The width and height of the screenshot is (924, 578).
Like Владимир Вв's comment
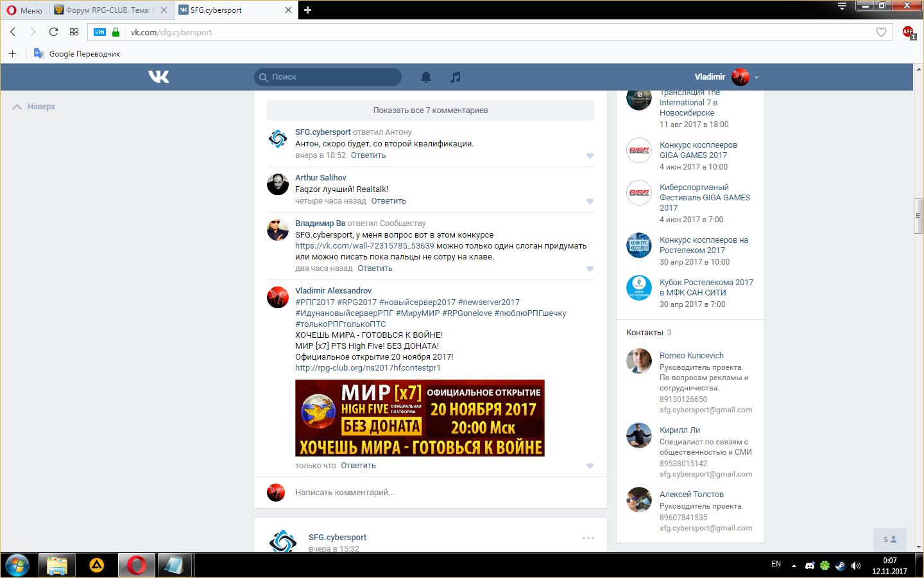[x=590, y=268]
